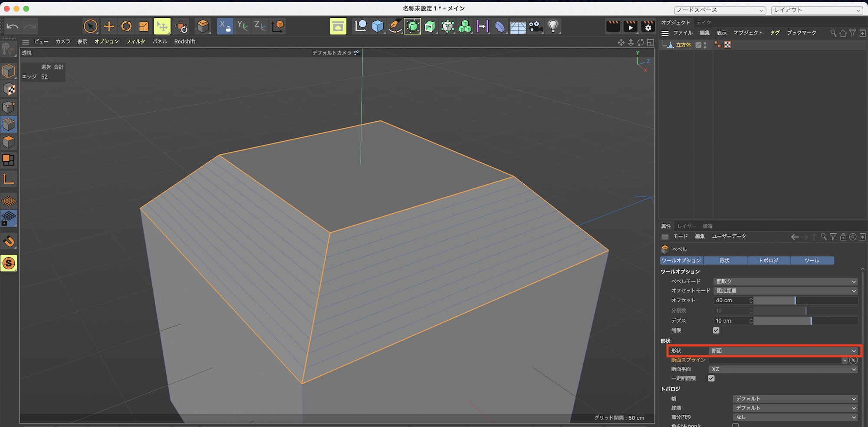Click the ツール tab button
The width and height of the screenshot is (868, 427).
click(812, 261)
